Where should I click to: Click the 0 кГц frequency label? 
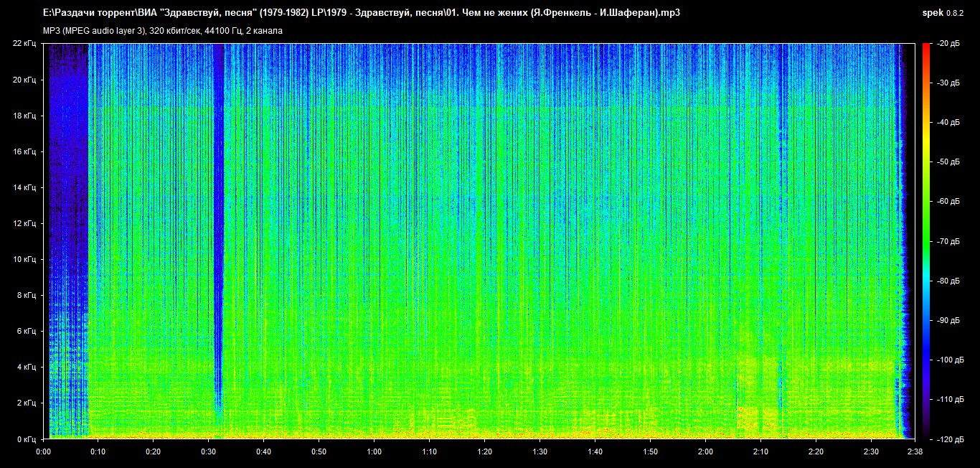(x=27, y=439)
